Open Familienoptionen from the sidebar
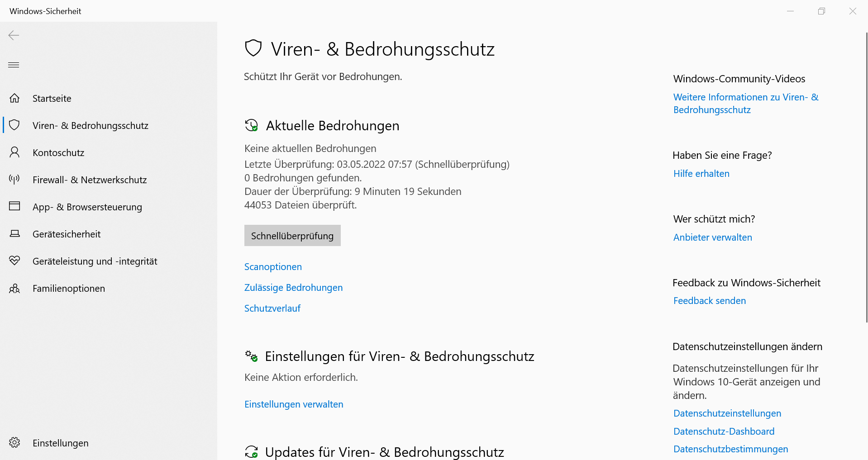 point(68,288)
